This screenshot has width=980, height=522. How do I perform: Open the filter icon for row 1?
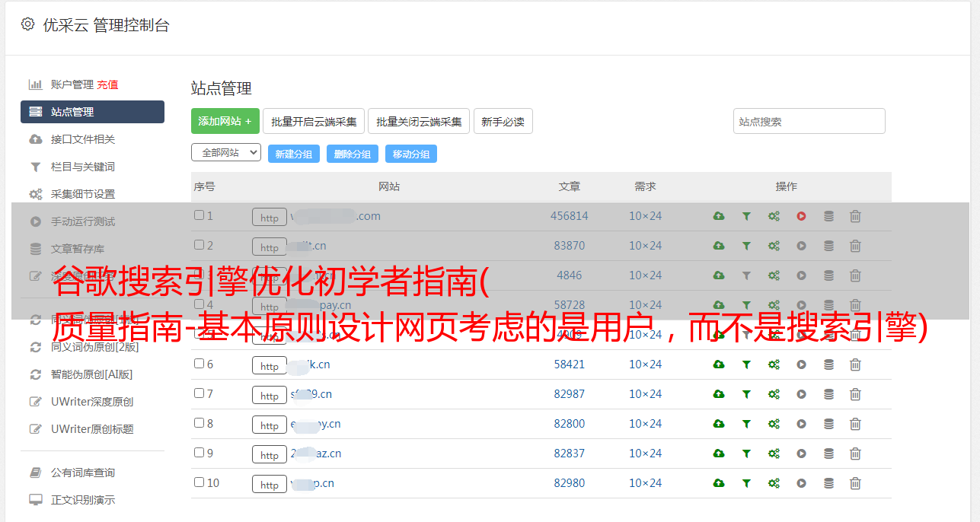pos(746,216)
